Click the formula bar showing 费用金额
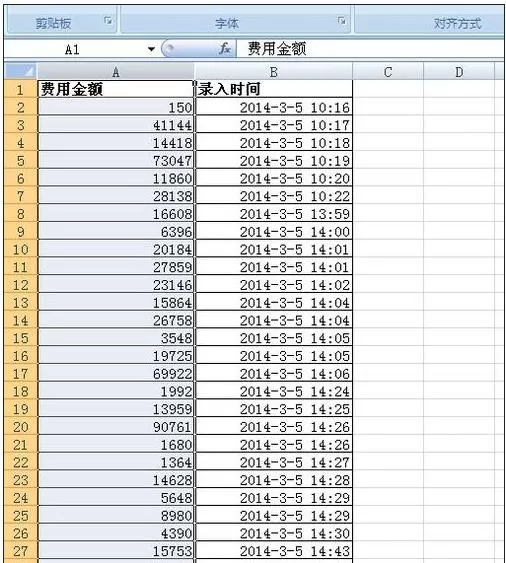506x563 pixels. [370, 49]
